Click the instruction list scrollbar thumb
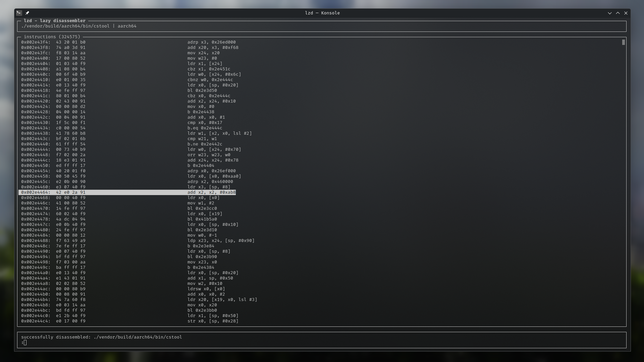This screenshot has height=362, width=644. (x=623, y=42)
